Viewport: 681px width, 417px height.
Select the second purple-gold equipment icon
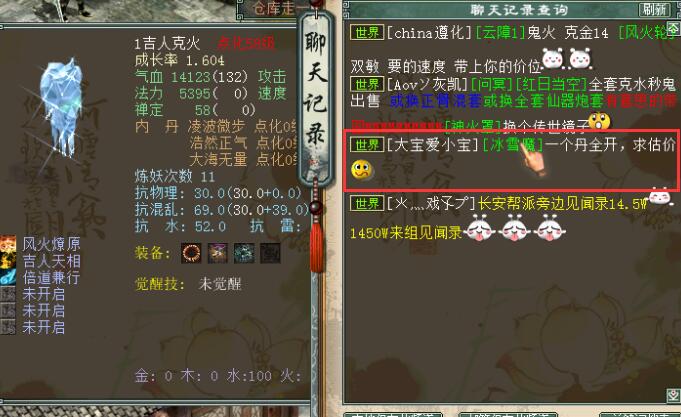(x=218, y=253)
